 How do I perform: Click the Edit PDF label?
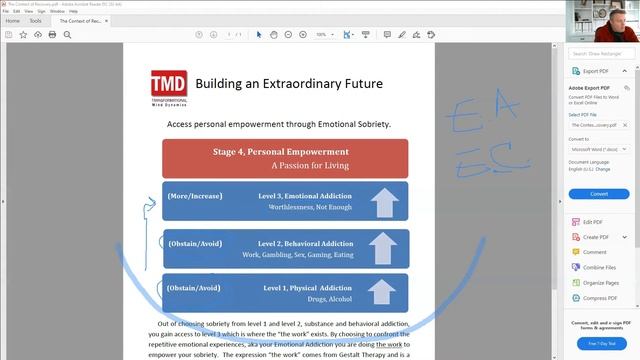[x=593, y=222]
